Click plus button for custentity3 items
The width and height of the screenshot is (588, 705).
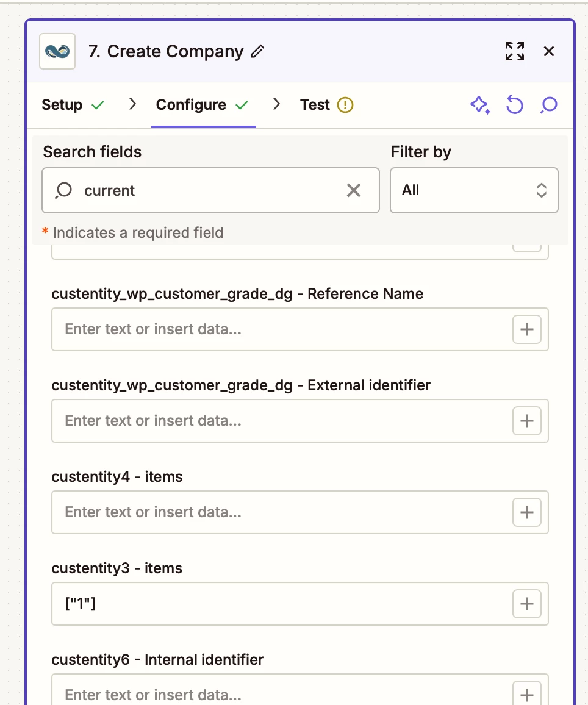click(x=527, y=604)
